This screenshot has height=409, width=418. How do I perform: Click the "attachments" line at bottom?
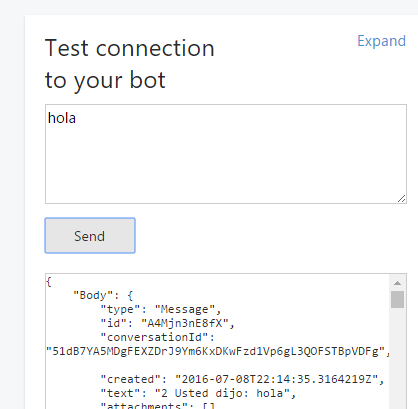158,405
